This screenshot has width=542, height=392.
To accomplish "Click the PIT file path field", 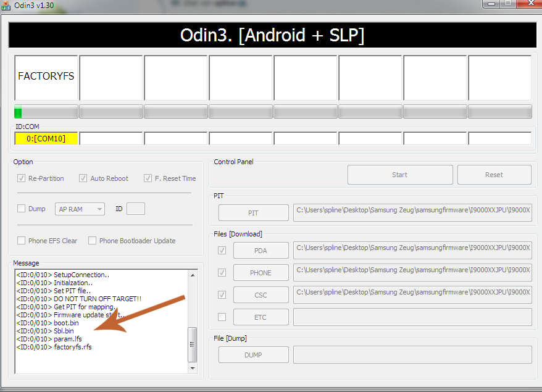I will coord(412,212).
